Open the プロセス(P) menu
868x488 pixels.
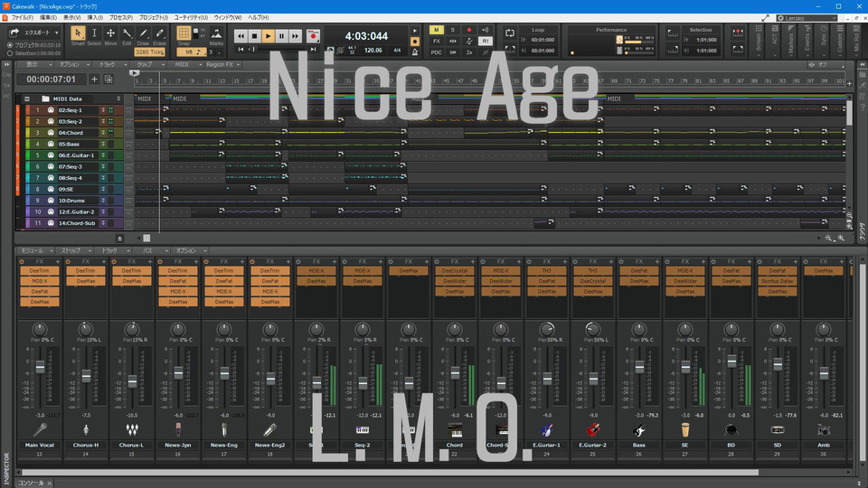(120, 18)
